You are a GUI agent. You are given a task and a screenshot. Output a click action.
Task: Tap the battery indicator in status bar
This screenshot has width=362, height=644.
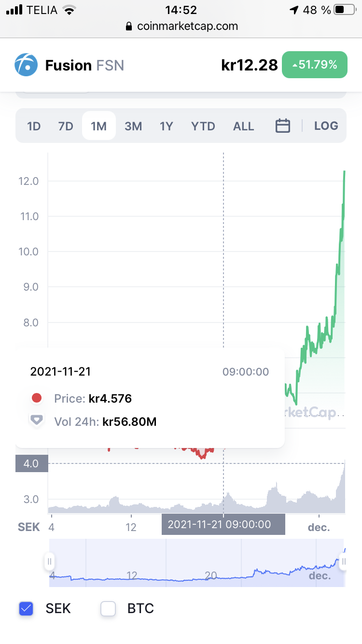coord(345,10)
